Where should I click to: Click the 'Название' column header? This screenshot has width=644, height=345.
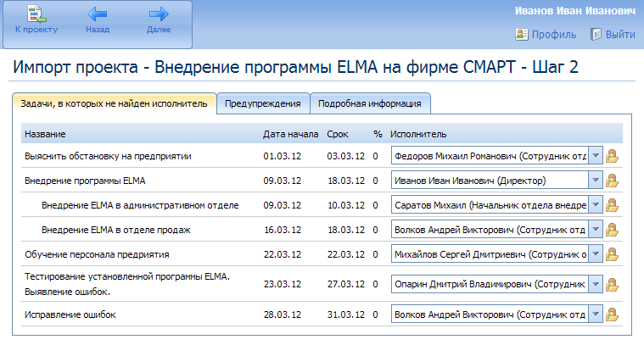click(x=45, y=134)
